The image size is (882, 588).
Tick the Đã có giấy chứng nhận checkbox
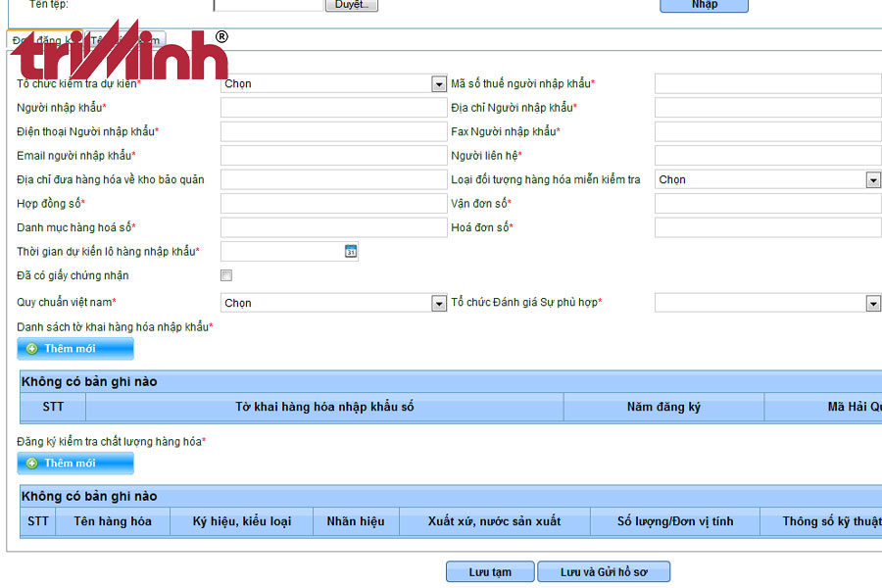click(226, 275)
